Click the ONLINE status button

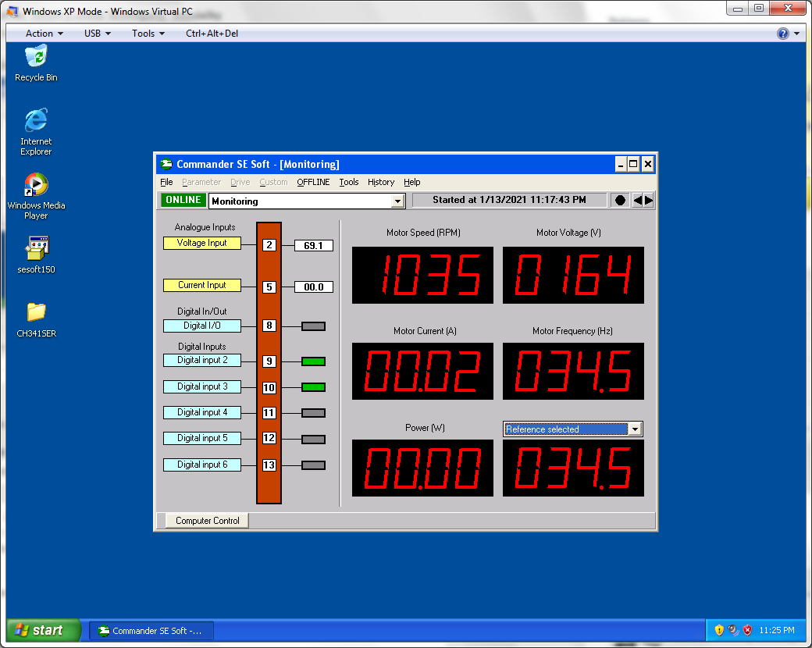pos(183,201)
